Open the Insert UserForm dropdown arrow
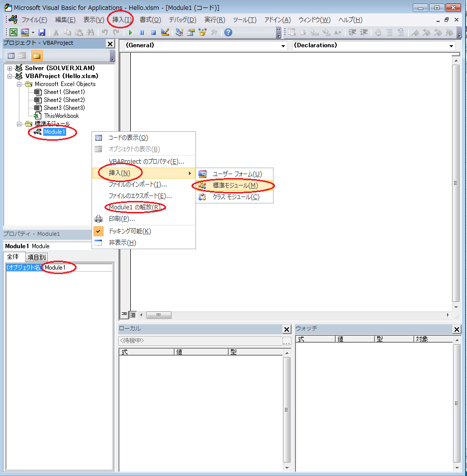467x476 pixels. click(33, 32)
